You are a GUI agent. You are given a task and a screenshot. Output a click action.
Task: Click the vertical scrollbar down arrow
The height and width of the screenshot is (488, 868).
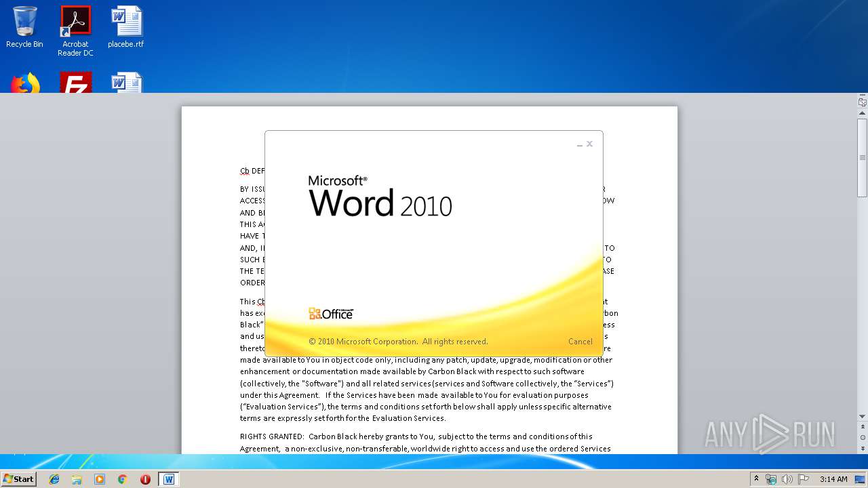[863, 416]
